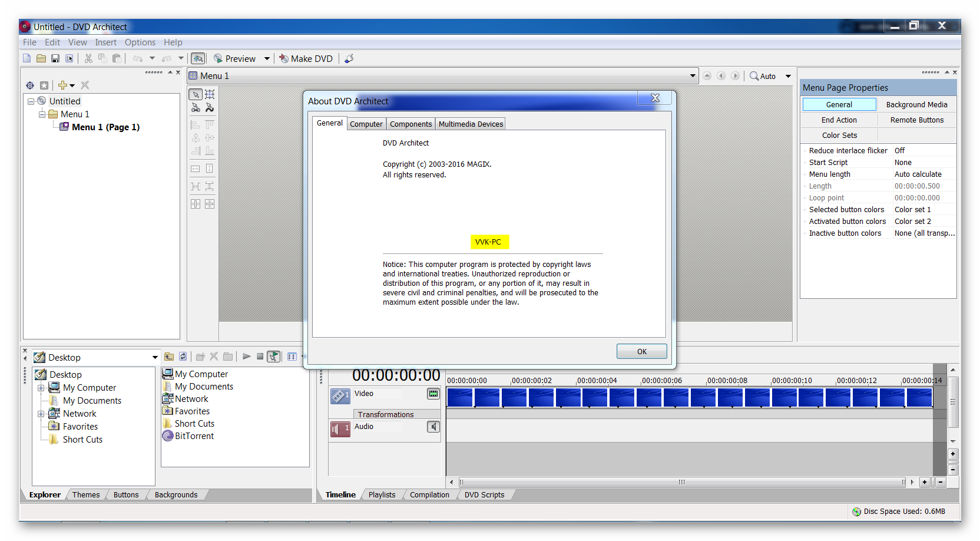
Task: Click the project overview target icon
Action: [x=30, y=85]
